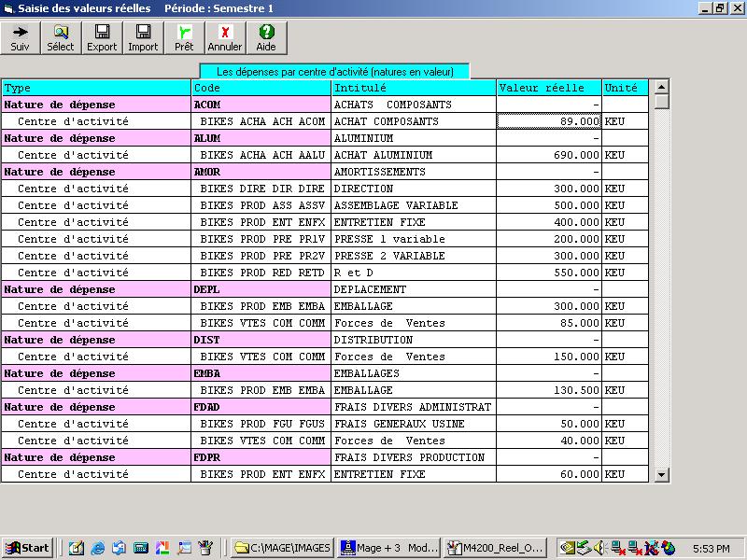Click the Unité column header
The width and height of the screenshot is (747, 560).
click(x=625, y=88)
